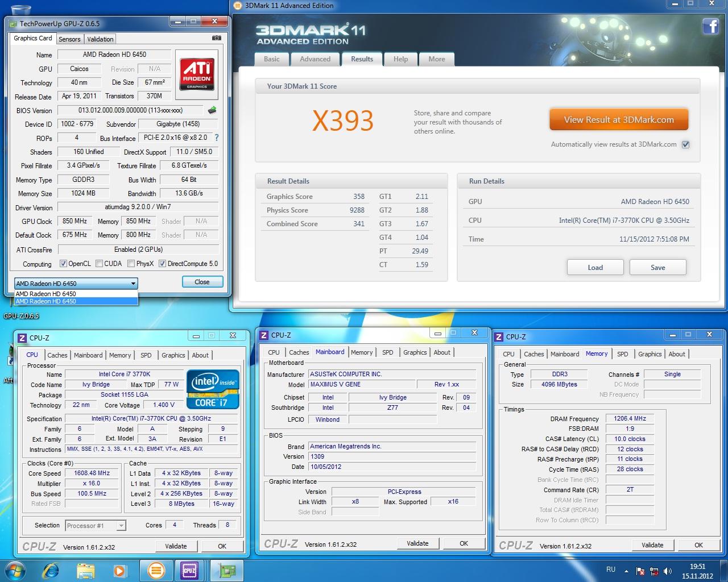728x582 pixels.
Task: Click the first CPU-Z window's title icon
Action: pyautogui.click(x=22, y=338)
